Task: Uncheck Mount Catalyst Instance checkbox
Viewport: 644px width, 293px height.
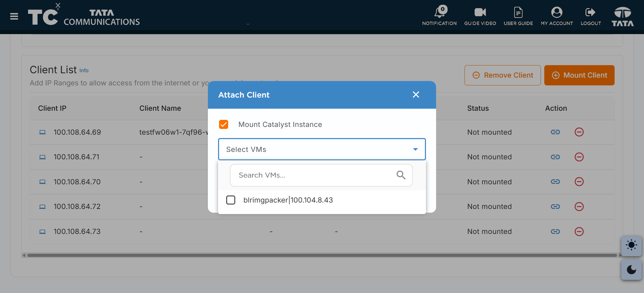Action: 223,125
